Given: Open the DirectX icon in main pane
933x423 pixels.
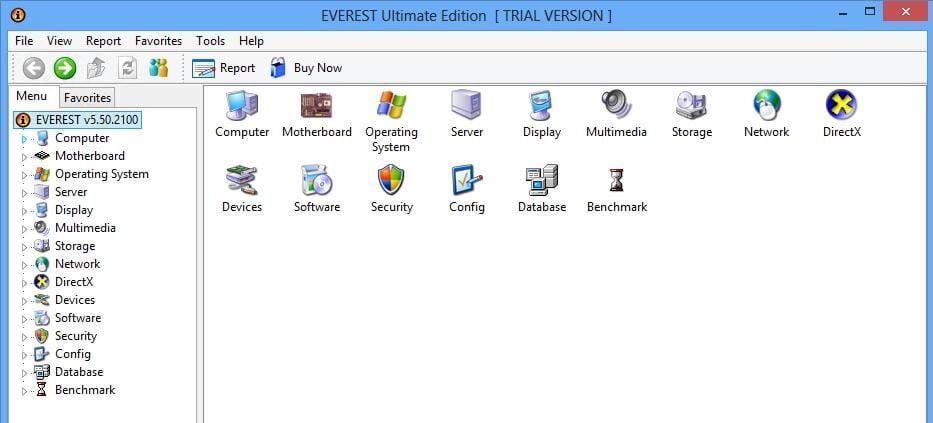Looking at the screenshot, I should tap(841, 105).
